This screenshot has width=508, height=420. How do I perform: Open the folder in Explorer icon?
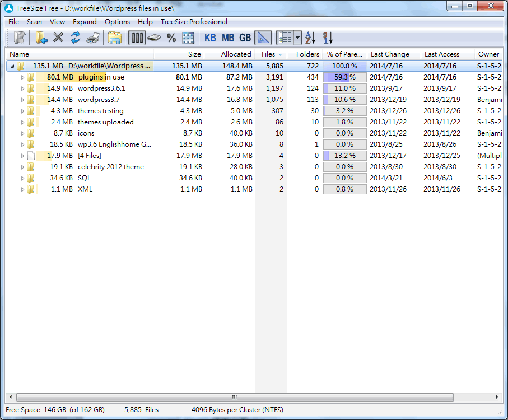[115, 38]
